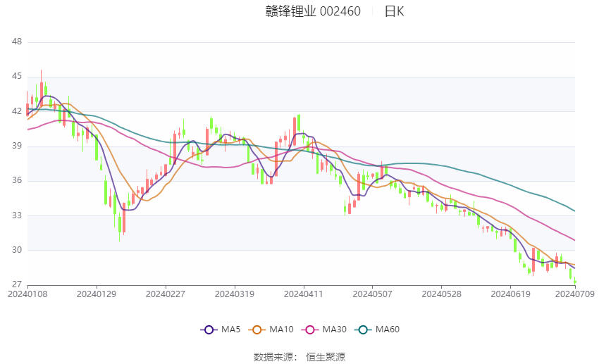Click the 20240709 date axis label

pyautogui.click(x=575, y=294)
